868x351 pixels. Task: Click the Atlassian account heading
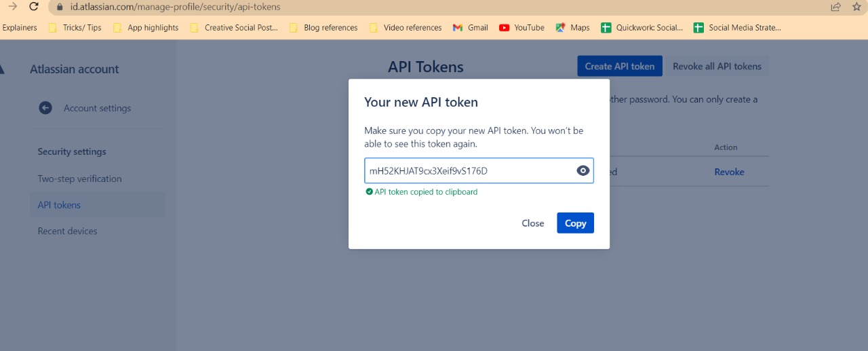pyautogui.click(x=74, y=69)
